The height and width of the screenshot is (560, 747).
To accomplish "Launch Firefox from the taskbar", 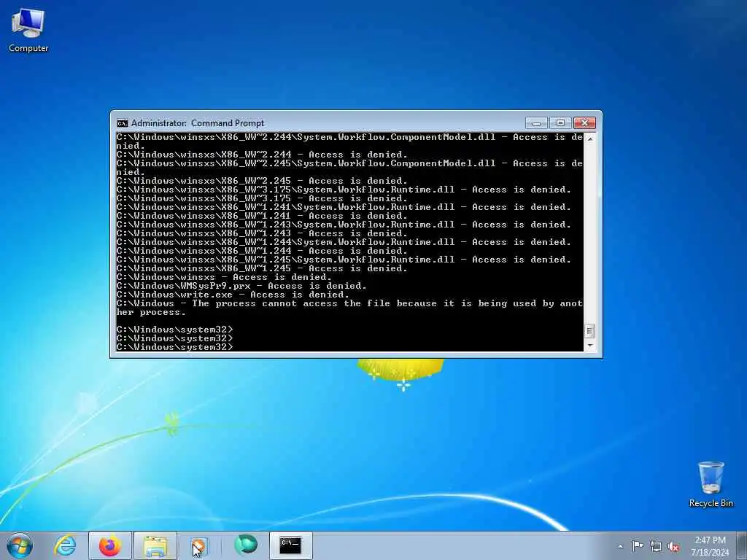I will coord(109,545).
